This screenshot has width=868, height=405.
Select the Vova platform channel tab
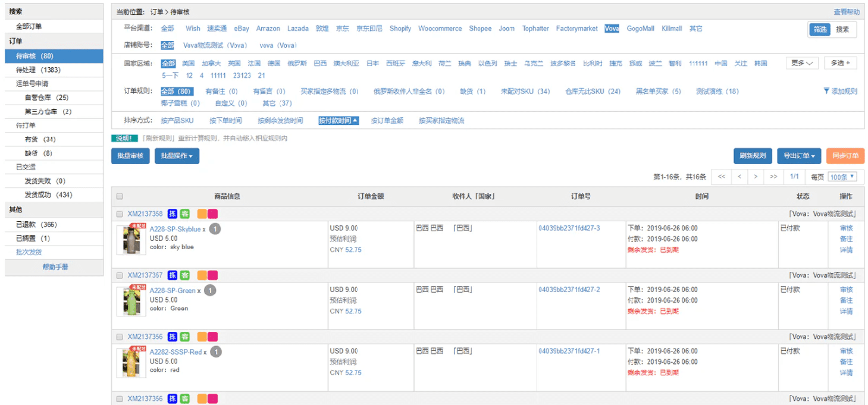(x=612, y=28)
